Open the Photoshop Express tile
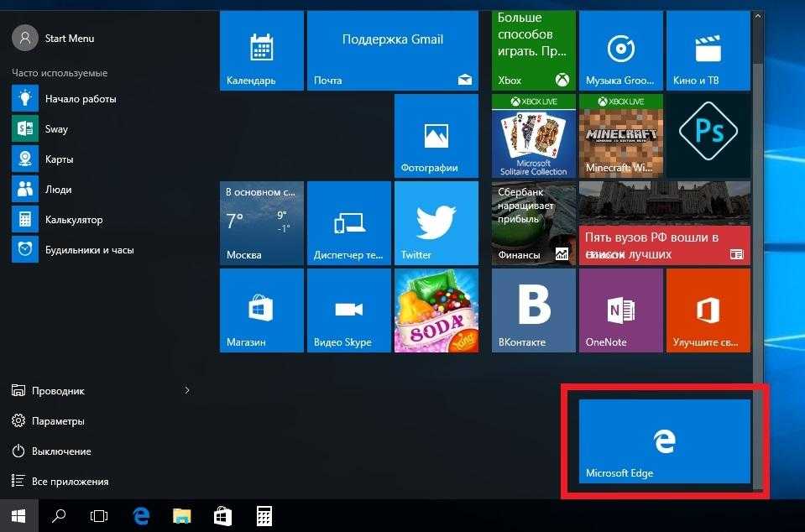 (x=708, y=135)
